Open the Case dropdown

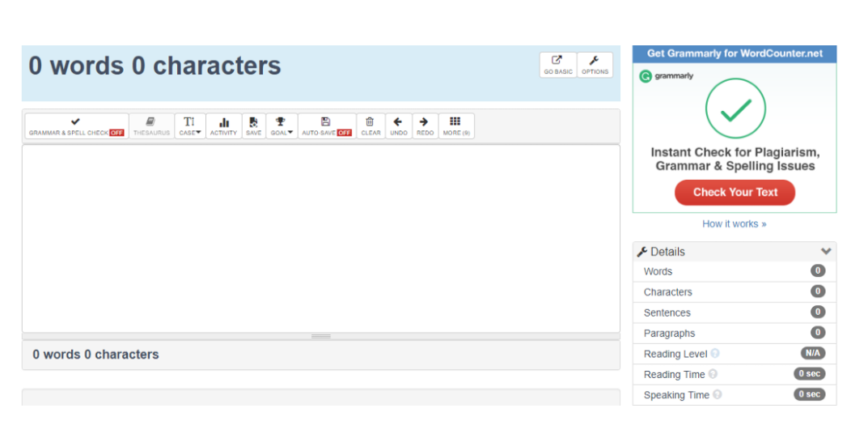tap(189, 126)
